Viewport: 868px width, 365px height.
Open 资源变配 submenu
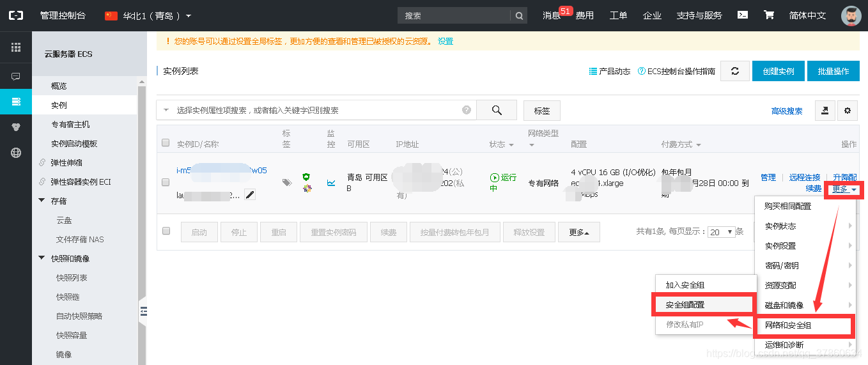805,285
